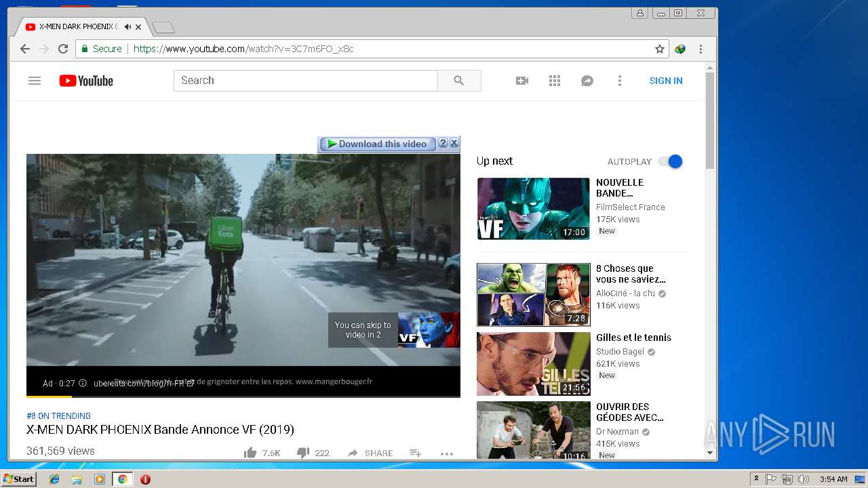
Task: Close the X-MEN DARK PHOENIX tab
Action: tap(138, 27)
